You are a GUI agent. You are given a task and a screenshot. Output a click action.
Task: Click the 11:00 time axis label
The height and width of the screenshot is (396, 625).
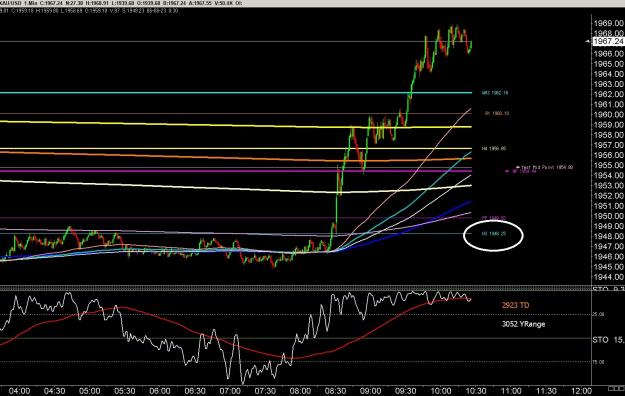(511, 391)
